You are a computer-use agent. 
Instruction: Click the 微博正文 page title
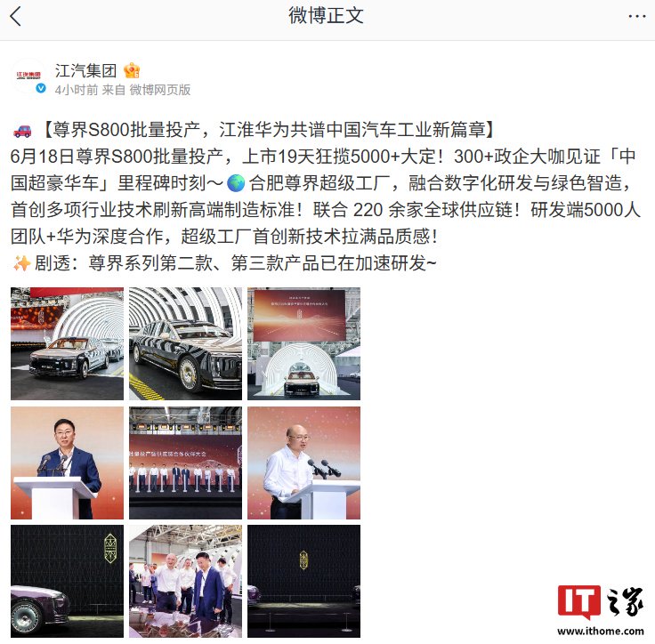327,16
